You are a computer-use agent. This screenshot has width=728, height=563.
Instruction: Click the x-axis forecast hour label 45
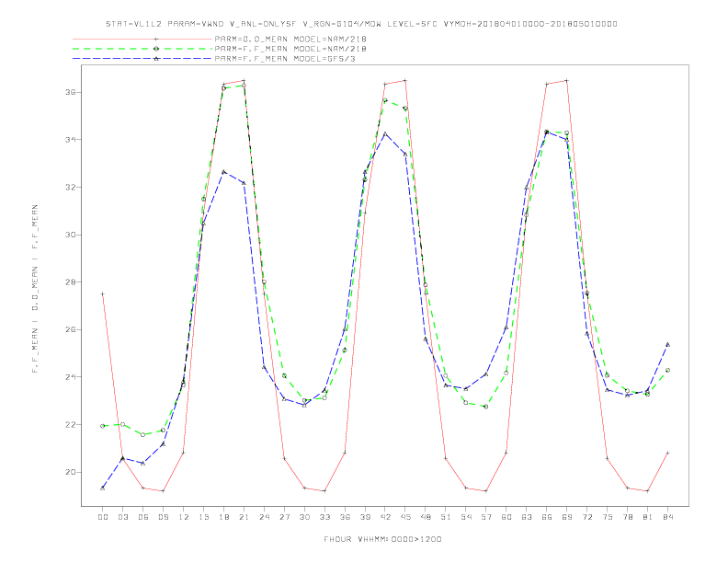coord(405,517)
